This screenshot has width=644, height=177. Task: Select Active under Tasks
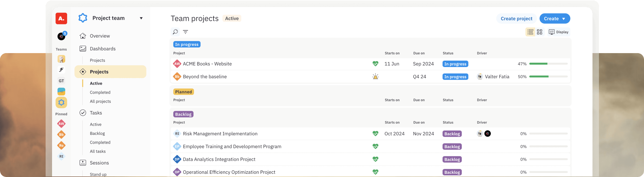[96, 124]
